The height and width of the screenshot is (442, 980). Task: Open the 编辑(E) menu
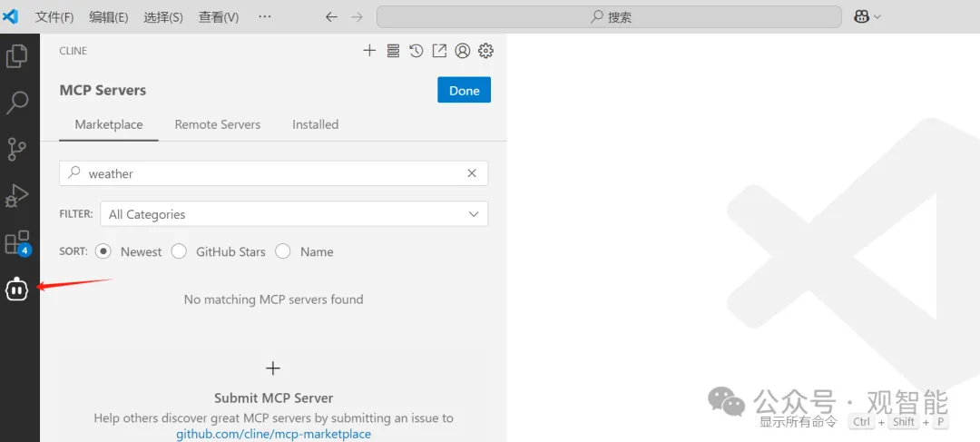coord(109,17)
